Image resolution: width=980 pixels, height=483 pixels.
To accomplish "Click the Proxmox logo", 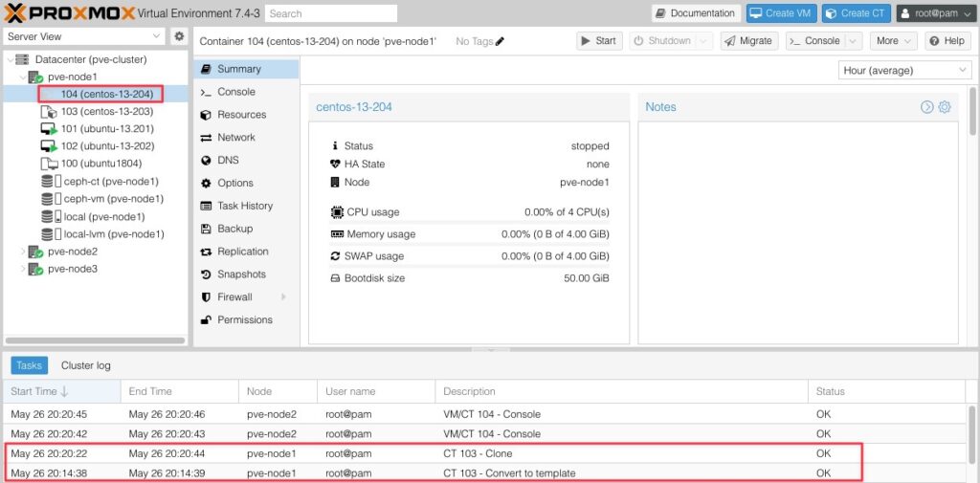I will click(69, 12).
